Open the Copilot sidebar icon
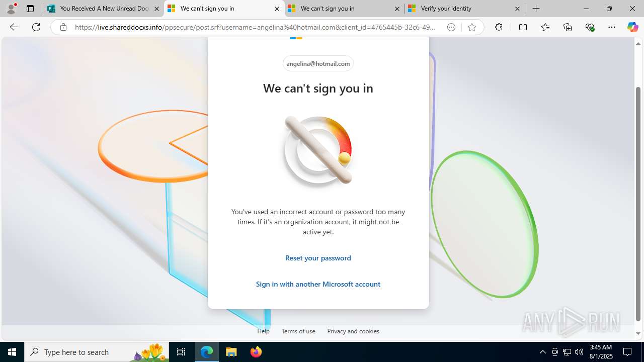644x362 pixels. tap(632, 27)
